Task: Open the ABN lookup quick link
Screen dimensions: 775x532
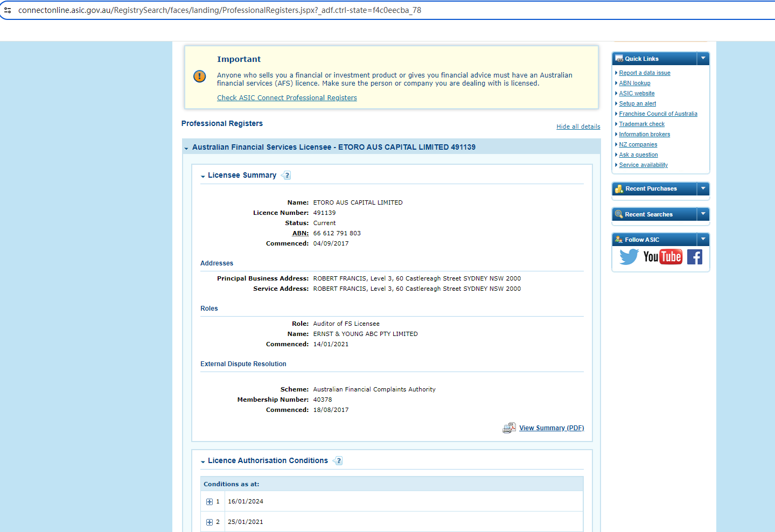Action: [x=634, y=83]
